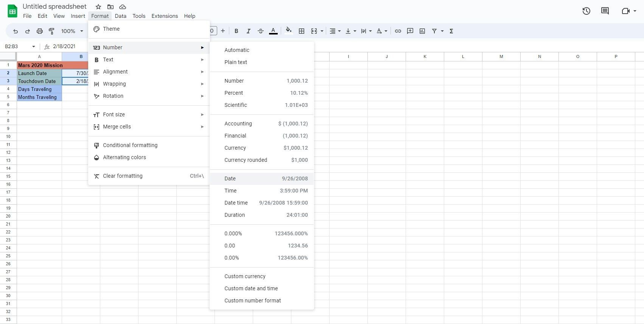This screenshot has height=324, width=644.
Task: Open Custom number format
Action: 262,301
